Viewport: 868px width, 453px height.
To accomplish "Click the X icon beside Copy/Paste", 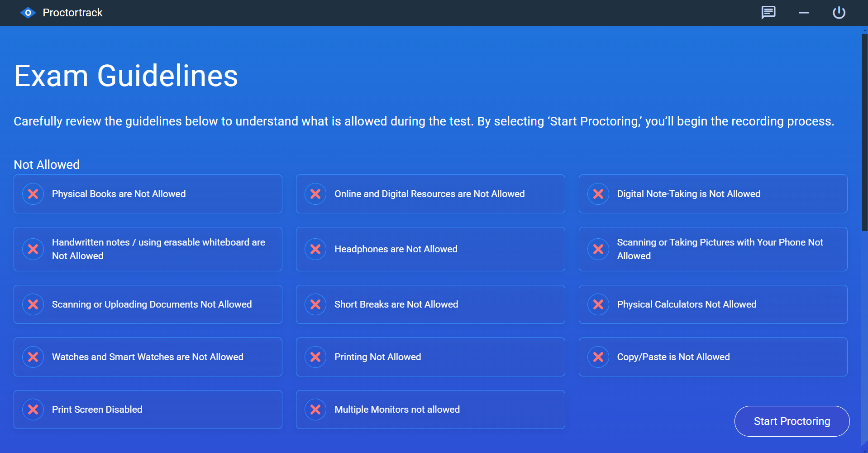I will (x=598, y=357).
